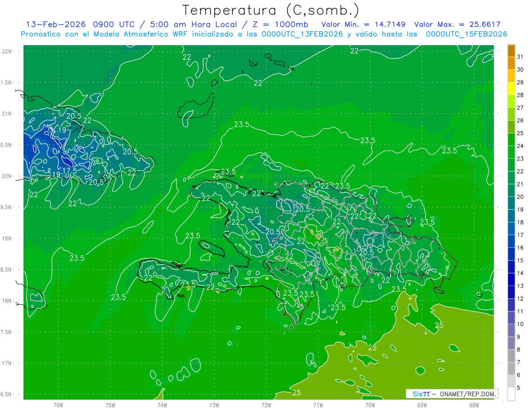
Task: Click the white swatch below legend value 5
Action: pyautogui.click(x=511, y=394)
